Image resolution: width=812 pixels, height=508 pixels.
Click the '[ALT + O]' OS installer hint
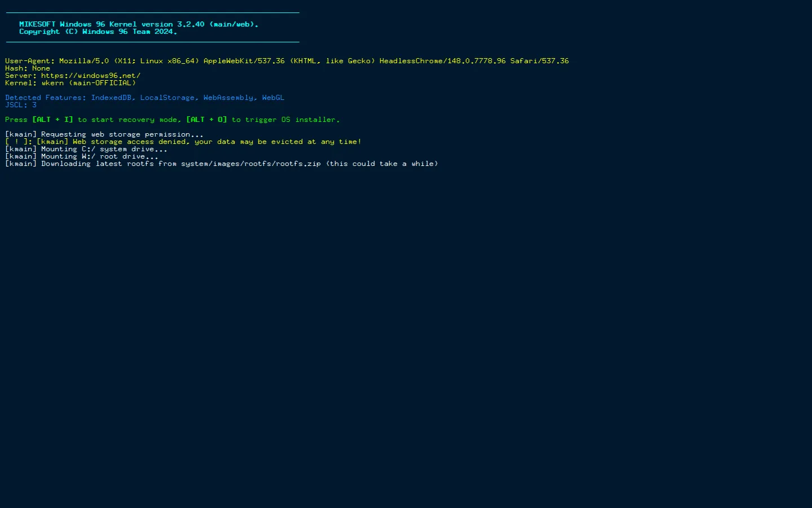[x=206, y=120]
